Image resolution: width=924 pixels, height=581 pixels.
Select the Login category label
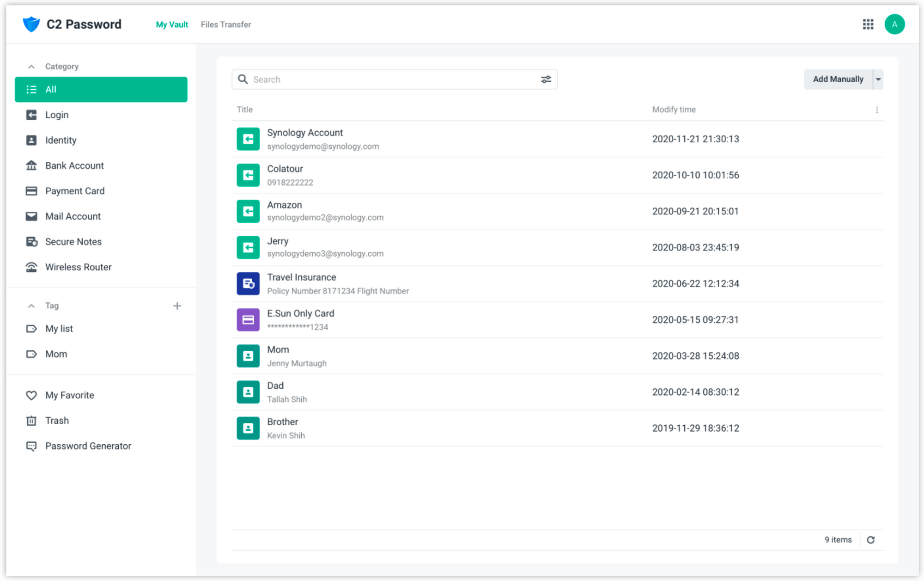57,115
